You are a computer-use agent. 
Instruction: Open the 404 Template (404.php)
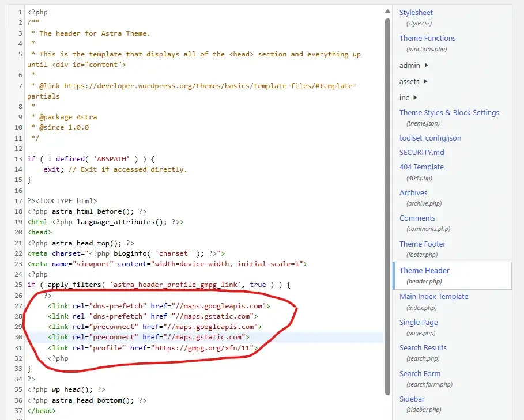pyautogui.click(x=421, y=167)
